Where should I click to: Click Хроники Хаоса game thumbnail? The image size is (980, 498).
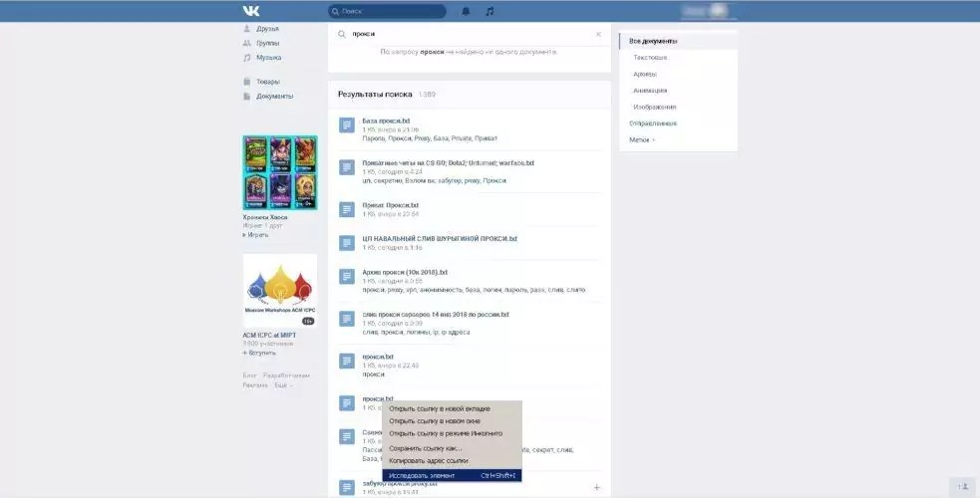280,172
